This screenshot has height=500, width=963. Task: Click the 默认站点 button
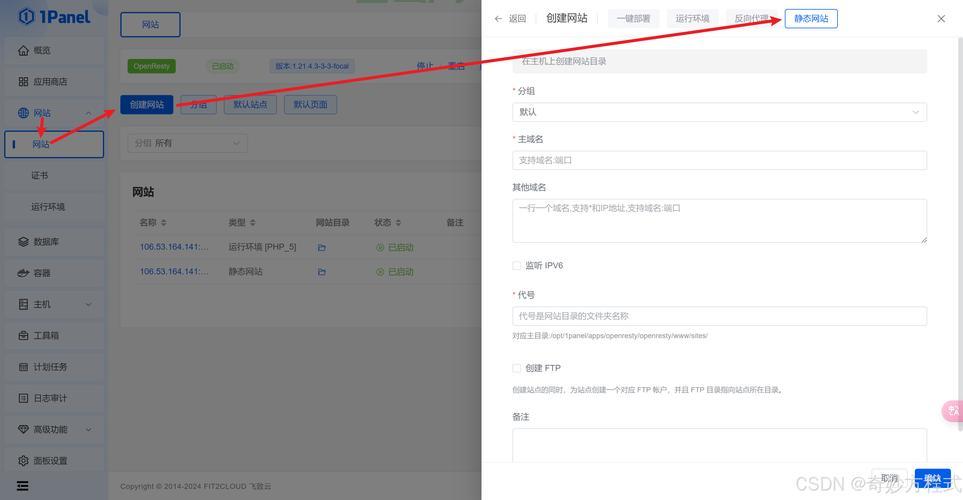[x=251, y=104]
